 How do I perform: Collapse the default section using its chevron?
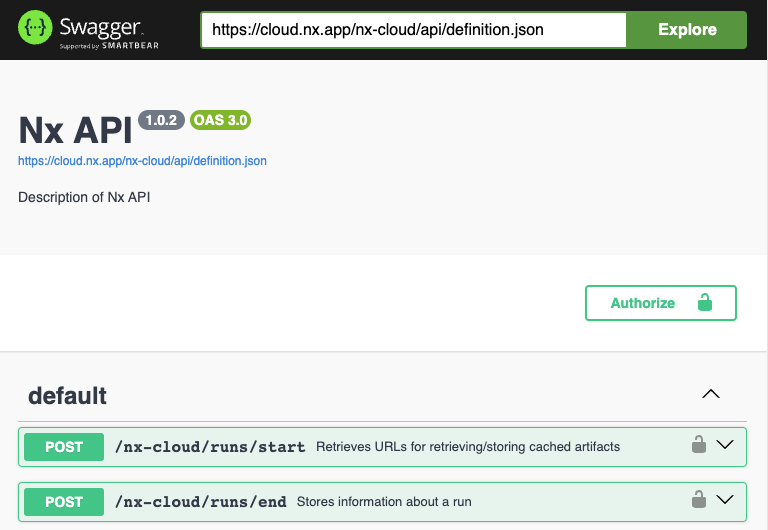coord(711,394)
